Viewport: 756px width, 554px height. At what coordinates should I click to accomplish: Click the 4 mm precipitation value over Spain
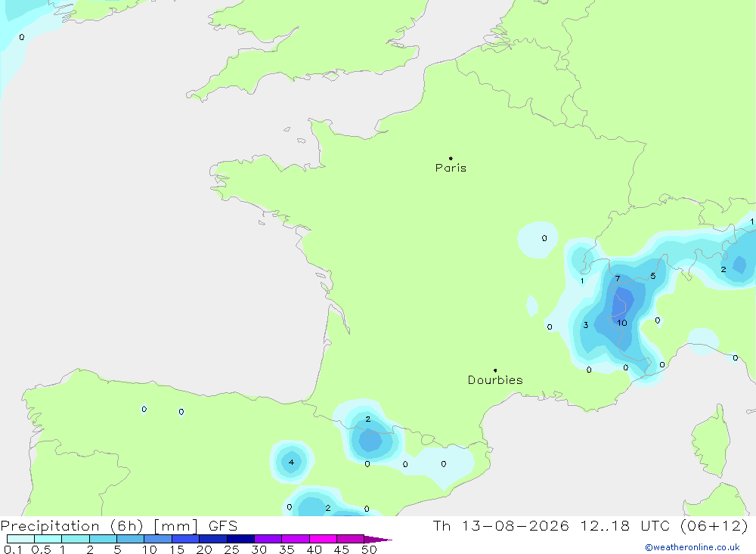click(x=291, y=463)
